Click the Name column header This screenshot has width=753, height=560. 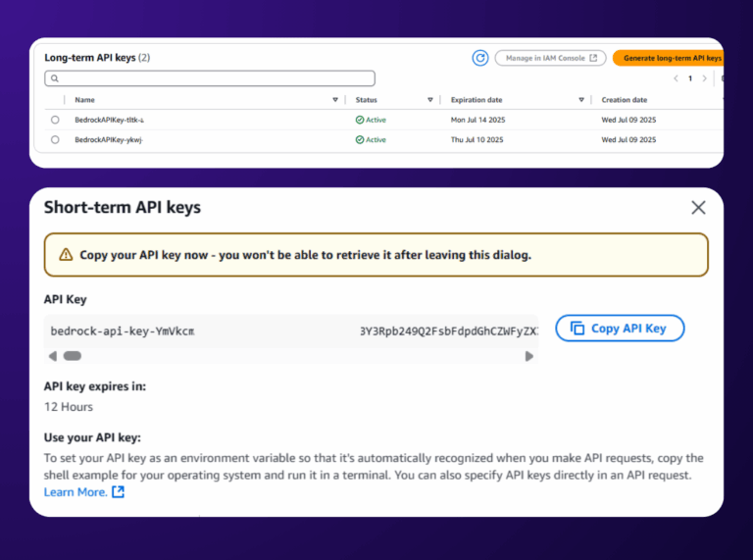click(84, 100)
